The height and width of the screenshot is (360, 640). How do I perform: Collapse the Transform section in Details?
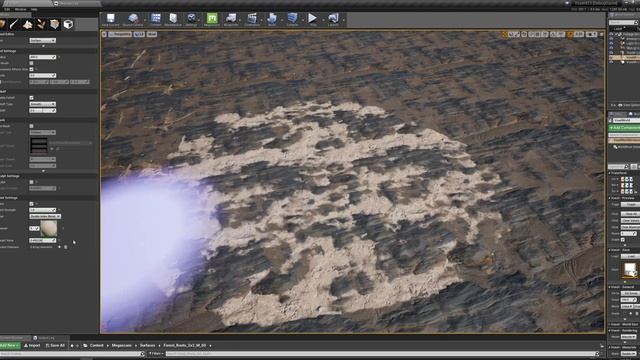(610, 173)
